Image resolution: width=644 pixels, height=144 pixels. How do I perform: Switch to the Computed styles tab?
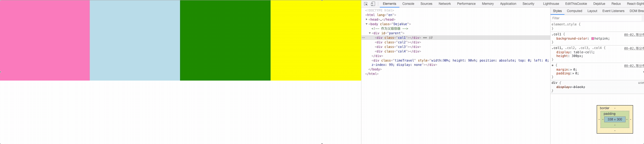click(x=574, y=11)
